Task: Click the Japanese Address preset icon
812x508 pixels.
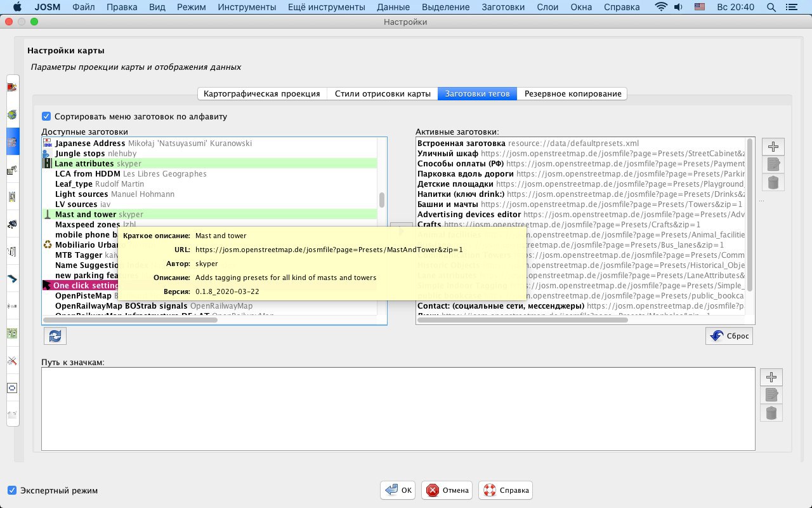Action: point(48,144)
